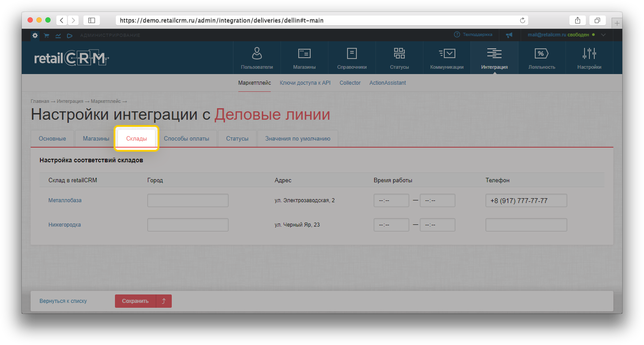Follow the Маркетплейс breadcrumb link
The width and height of the screenshot is (644, 345).
pyautogui.click(x=106, y=101)
